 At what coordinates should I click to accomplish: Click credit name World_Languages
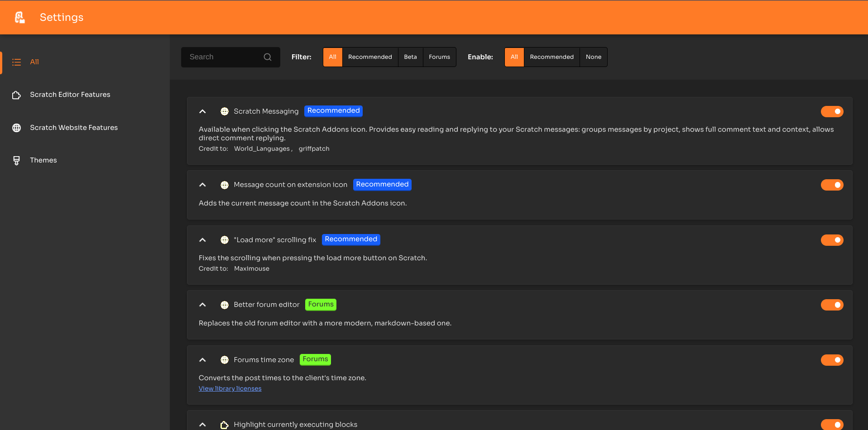[x=262, y=148]
